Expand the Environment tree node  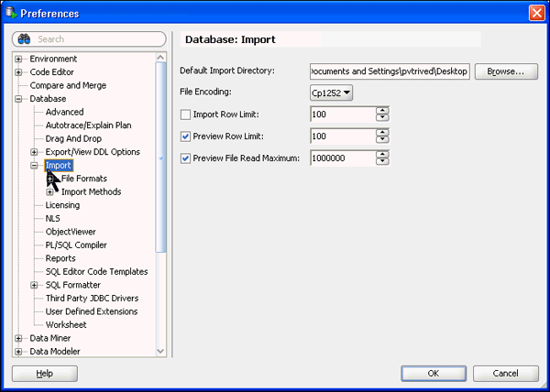click(18, 60)
